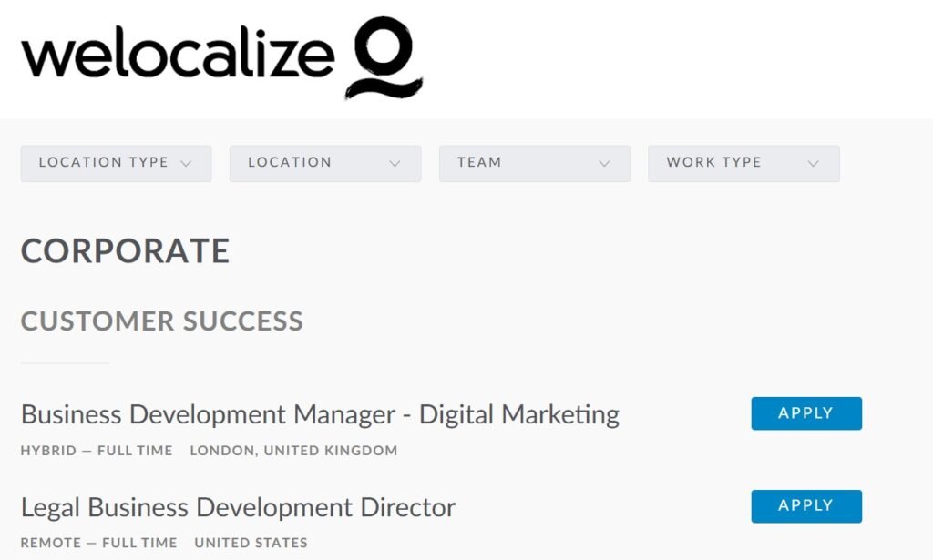Click the Hybrid — Full Time label
Viewport: 933px width, 560px height.
point(97,451)
